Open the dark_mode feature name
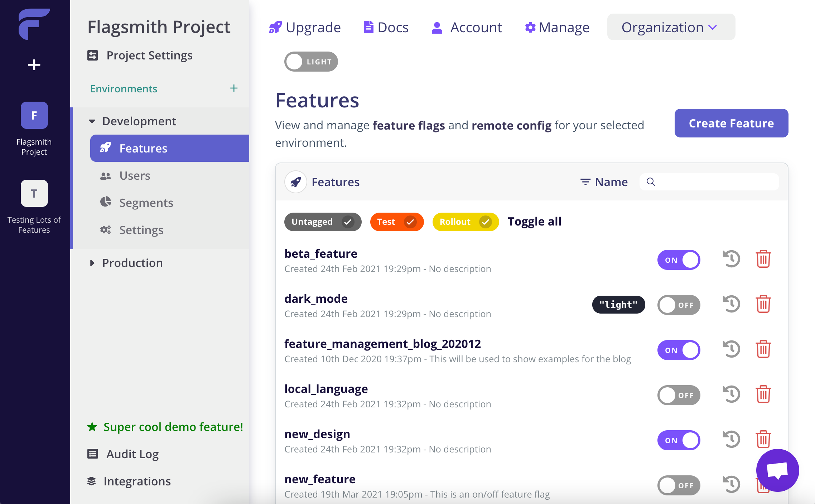Viewport: 815px width, 504px height. [316, 299]
